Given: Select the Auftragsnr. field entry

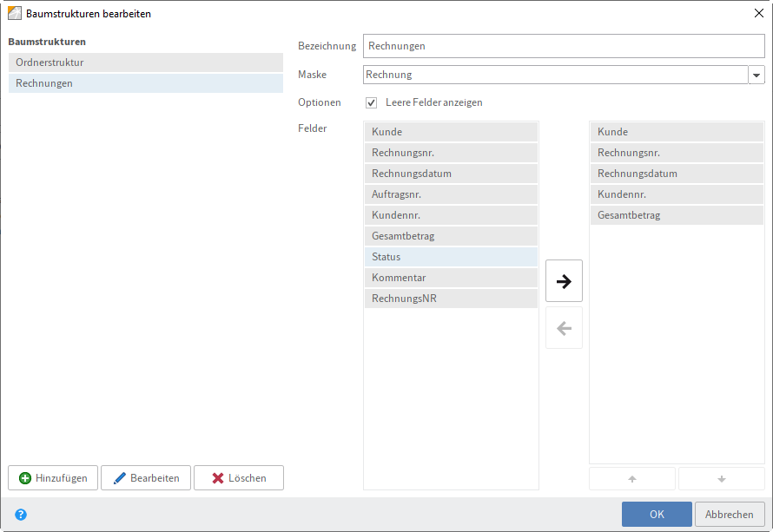Looking at the screenshot, I should point(450,194).
